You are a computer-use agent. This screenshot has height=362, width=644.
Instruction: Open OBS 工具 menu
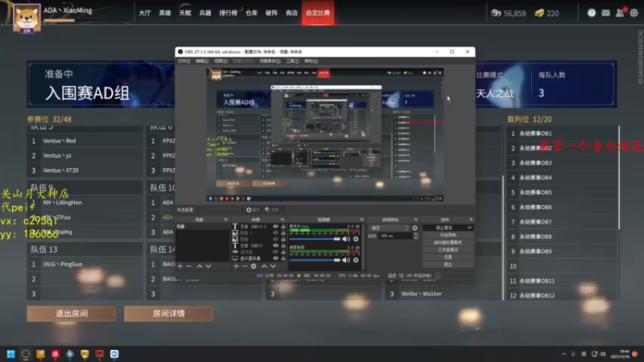click(292, 61)
